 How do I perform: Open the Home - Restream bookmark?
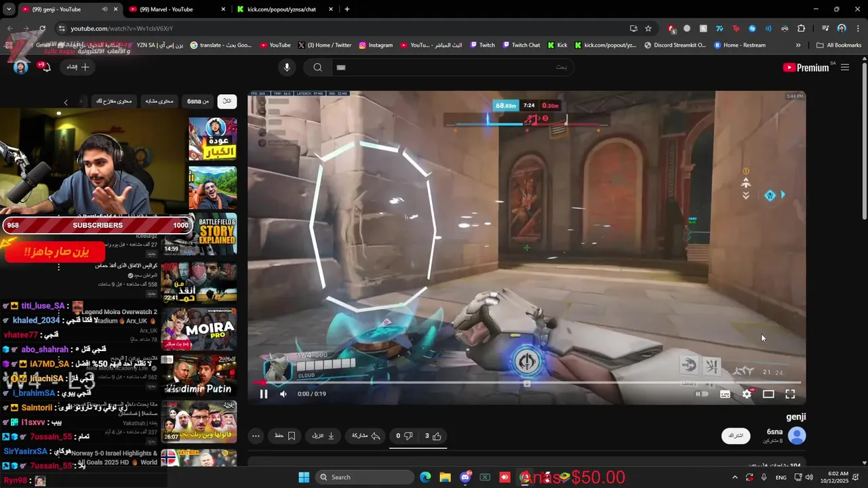tap(738, 45)
